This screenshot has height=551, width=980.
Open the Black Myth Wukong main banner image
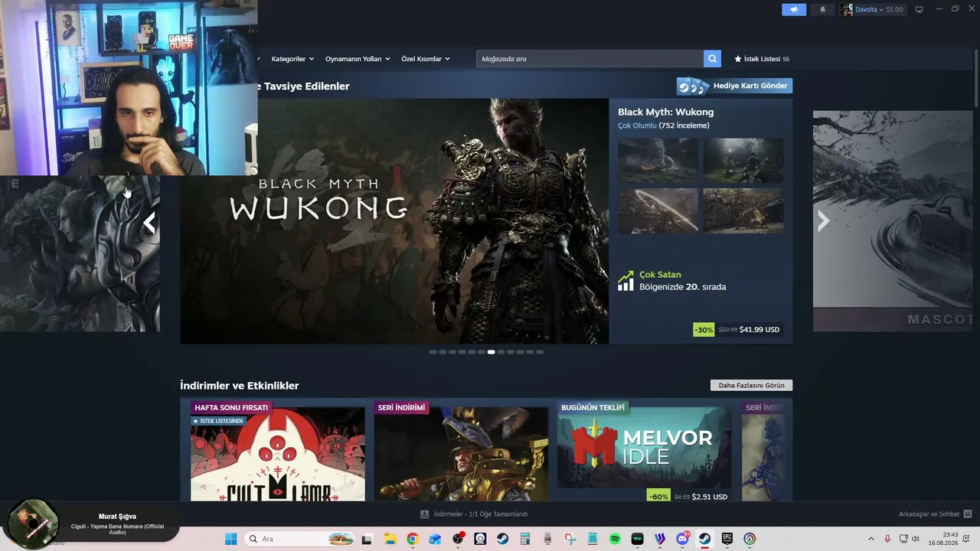(394, 221)
